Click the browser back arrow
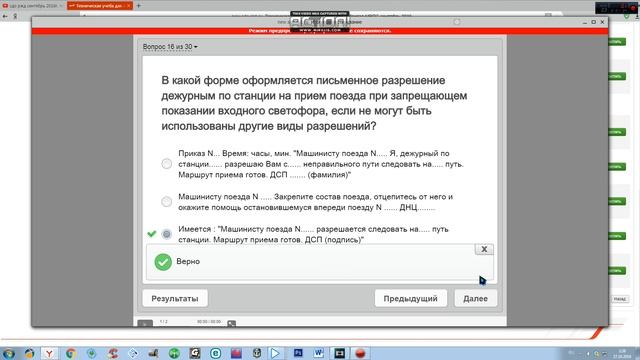The height and width of the screenshot is (360, 640). coord(5,16)
